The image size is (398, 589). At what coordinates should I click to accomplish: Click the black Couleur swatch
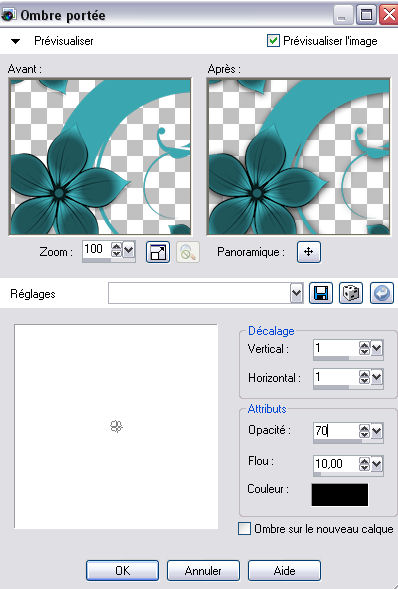pyautogui.click(x=340, y=494)
